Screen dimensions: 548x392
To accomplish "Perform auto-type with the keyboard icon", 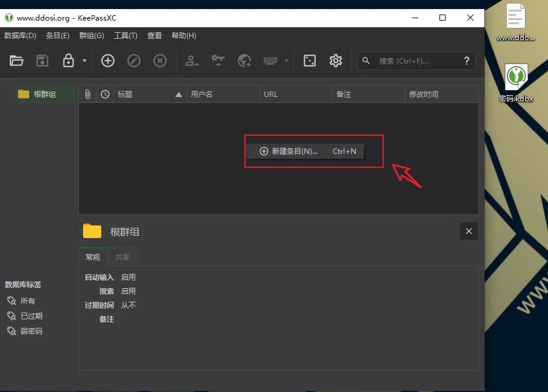I will (270, 61).
